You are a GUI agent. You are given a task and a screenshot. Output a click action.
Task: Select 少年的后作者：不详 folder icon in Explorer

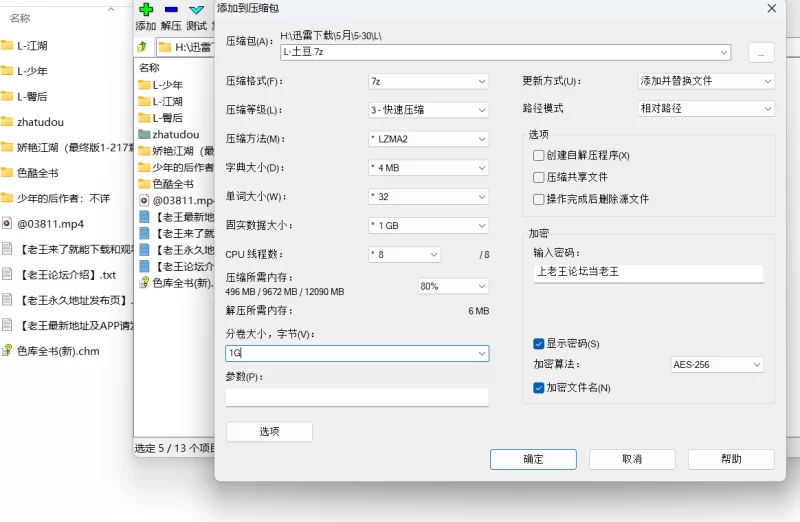pyautogui.click(x=7, y=198)
